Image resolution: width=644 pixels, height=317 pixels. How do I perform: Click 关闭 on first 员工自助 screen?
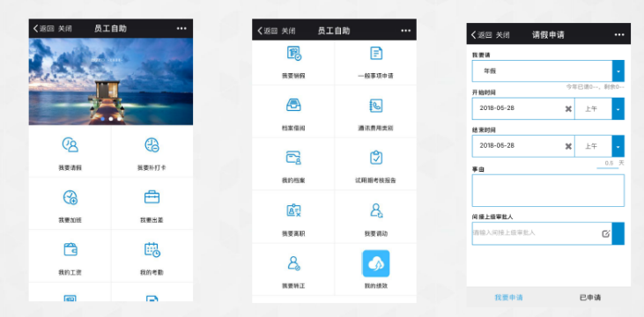point(65,29)
